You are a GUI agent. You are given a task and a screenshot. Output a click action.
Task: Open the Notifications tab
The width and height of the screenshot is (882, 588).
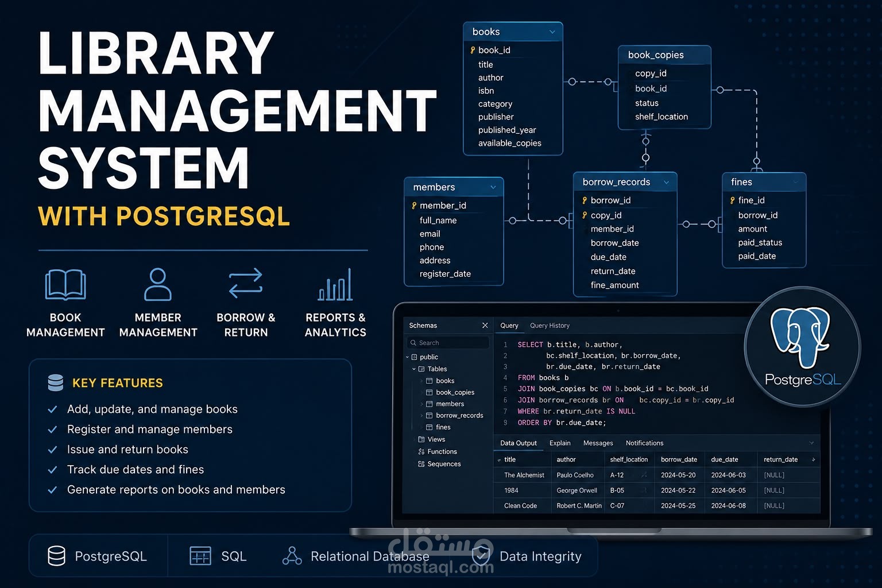coord(644,443)
